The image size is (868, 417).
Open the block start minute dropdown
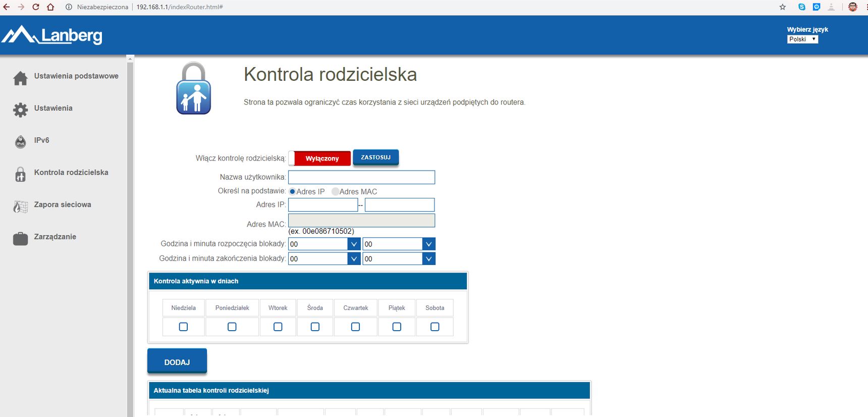pos(399,244)
